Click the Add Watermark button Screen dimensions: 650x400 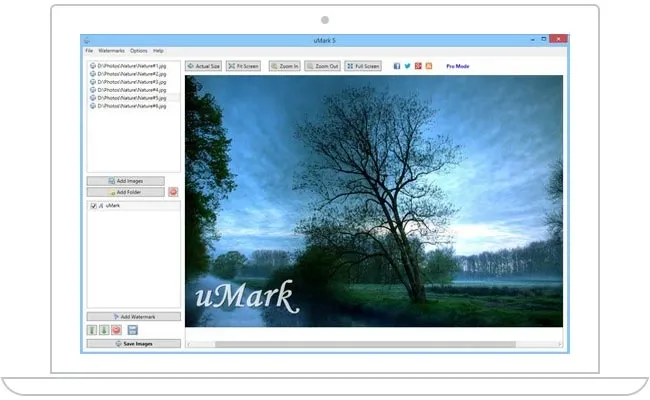click(134, 317)
